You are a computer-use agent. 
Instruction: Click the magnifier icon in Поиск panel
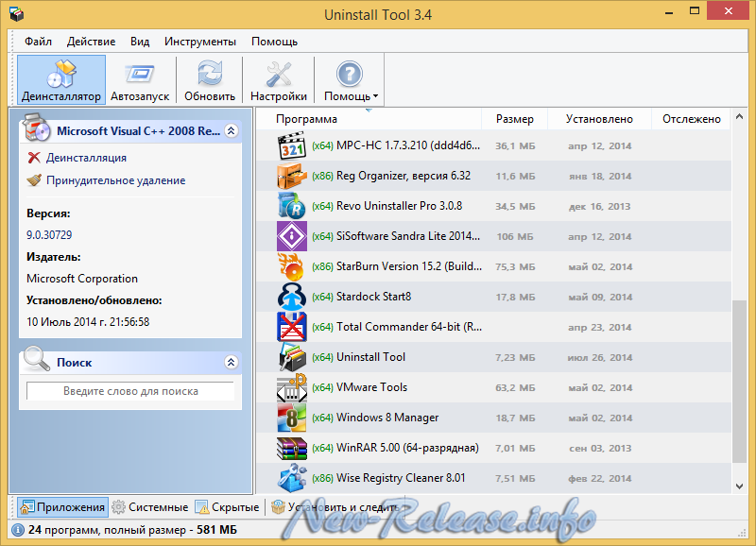(x=37, y=359)
